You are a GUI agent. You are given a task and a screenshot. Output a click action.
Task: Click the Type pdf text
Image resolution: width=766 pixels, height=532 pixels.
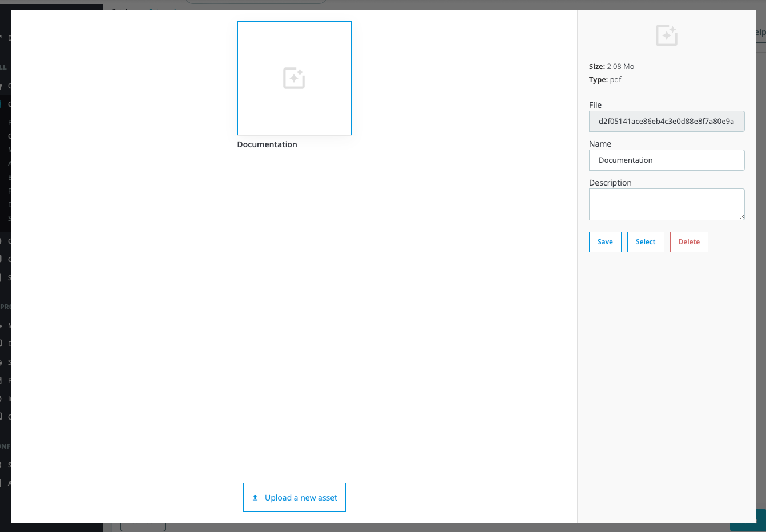tap(605, 79)
